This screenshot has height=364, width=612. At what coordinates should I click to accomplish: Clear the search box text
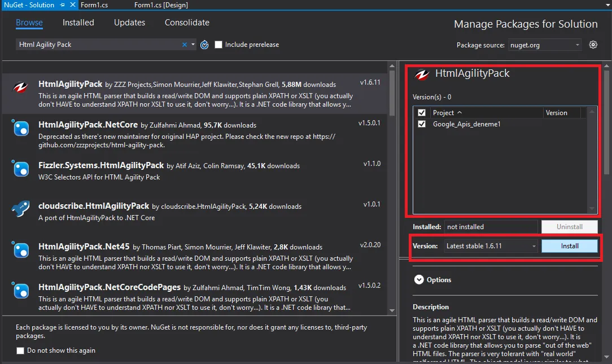(185, 45)
